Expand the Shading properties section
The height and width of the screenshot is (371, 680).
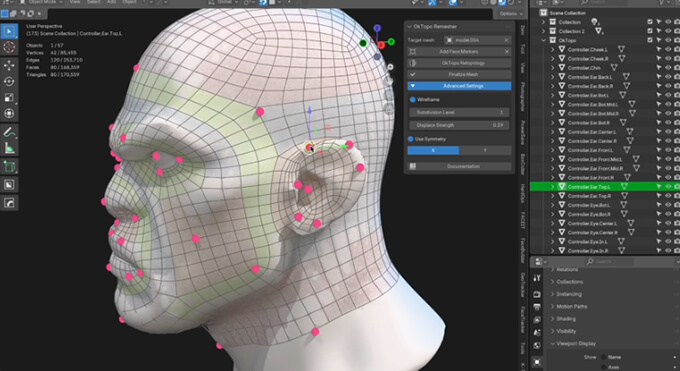pos(552,319)
